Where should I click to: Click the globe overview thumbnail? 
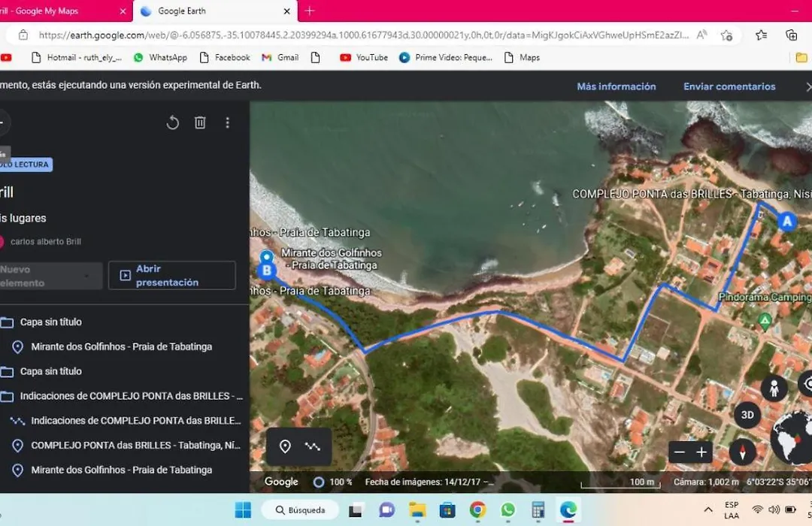click(791, 437)
